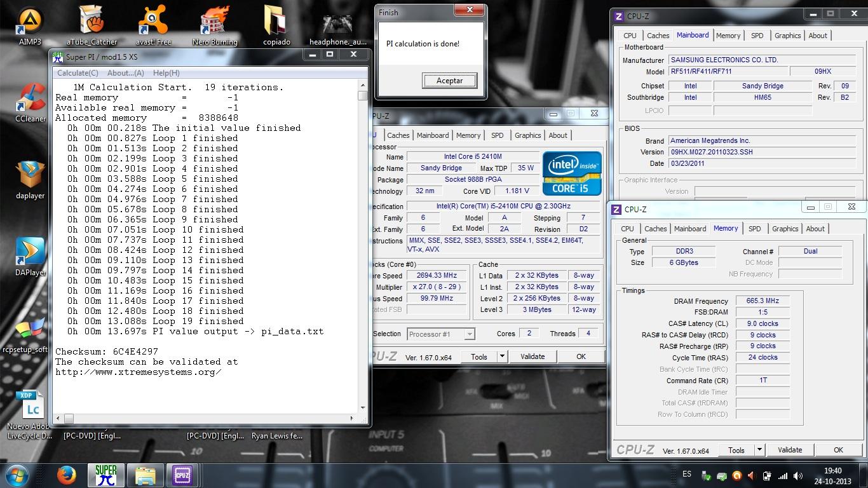Open Firefox from the taskbar
Image resolution: width=868 pixels, height=488 pixels.
(x=66, y=475)
